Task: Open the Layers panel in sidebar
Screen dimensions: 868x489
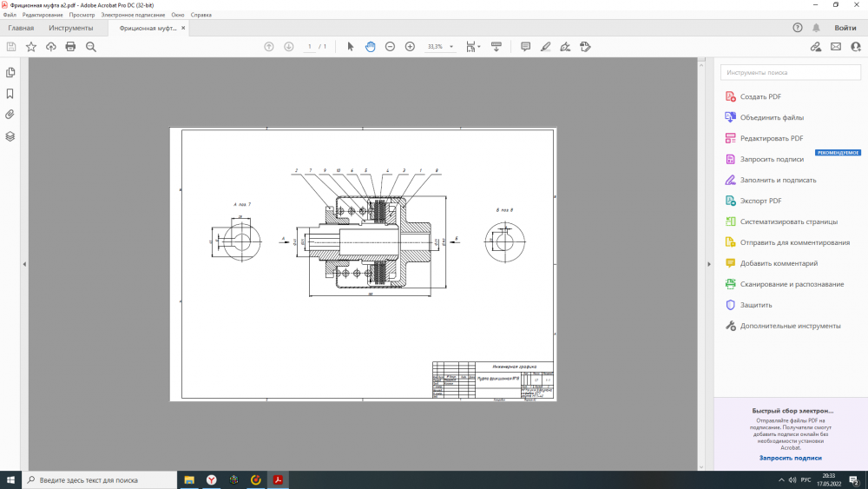Action: point(10,136)
